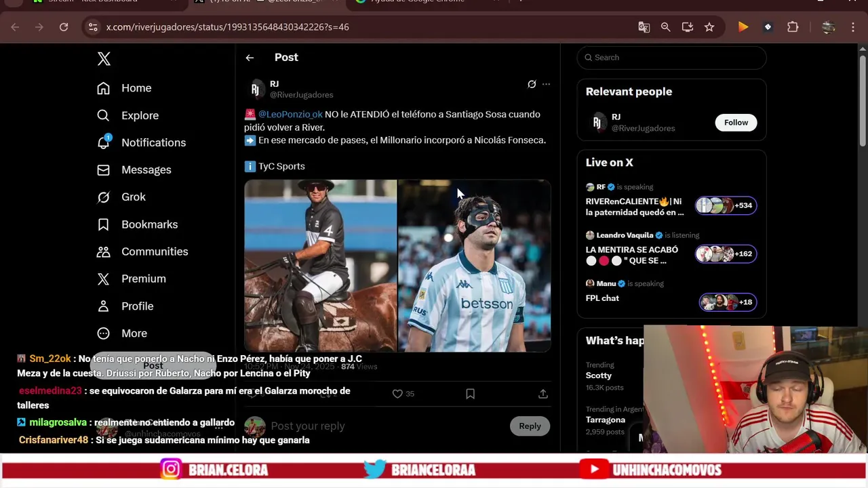This screenshot has height=488, width=868.
Task: Open Chrome extensions puzzle icon
Action: click(793, 27)
